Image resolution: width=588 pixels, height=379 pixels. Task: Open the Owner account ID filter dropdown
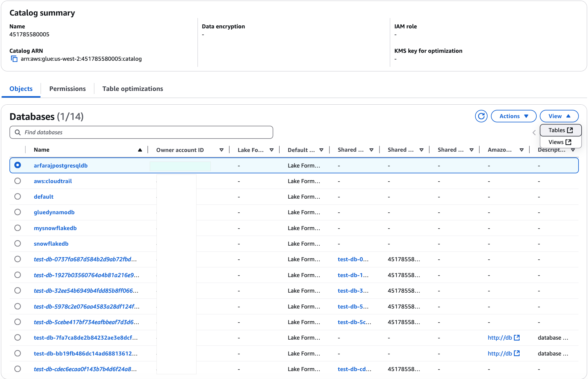222,150
